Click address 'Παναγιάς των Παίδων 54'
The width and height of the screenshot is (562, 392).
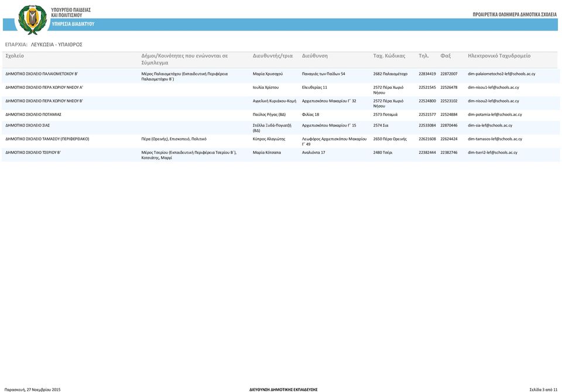coord(324,74)
